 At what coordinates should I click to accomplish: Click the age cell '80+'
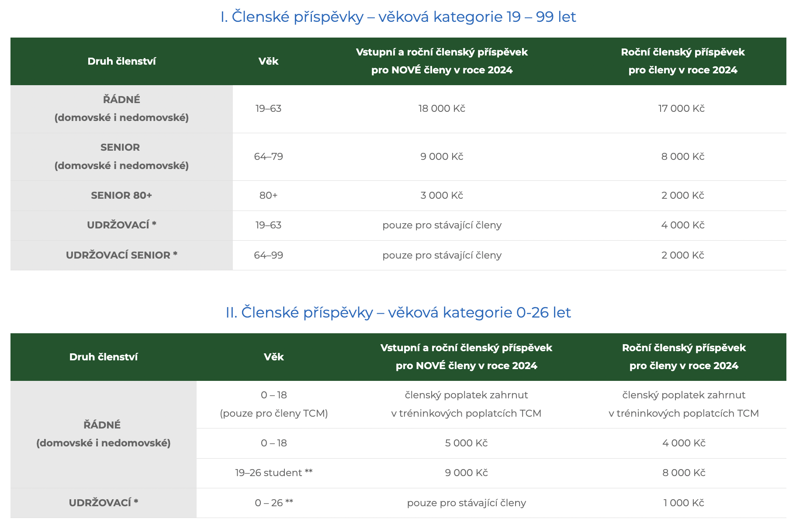click(x=268, y=195)
